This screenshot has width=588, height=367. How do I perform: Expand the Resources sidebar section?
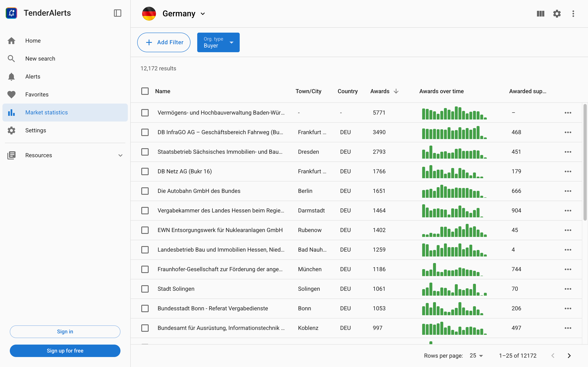(65, 155)
